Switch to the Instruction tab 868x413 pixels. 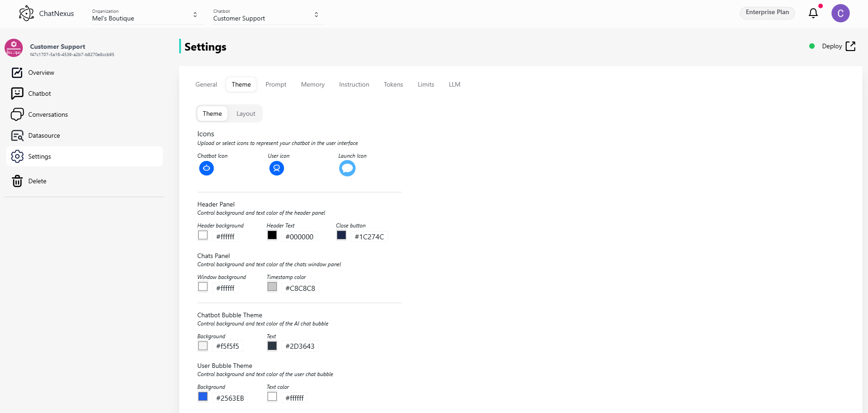[354, 84]
